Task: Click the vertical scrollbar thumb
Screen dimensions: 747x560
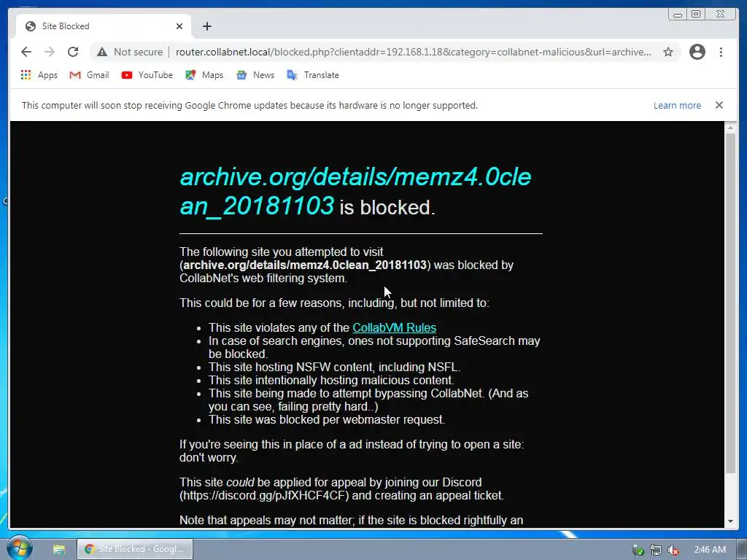Action: click(730, 303)
